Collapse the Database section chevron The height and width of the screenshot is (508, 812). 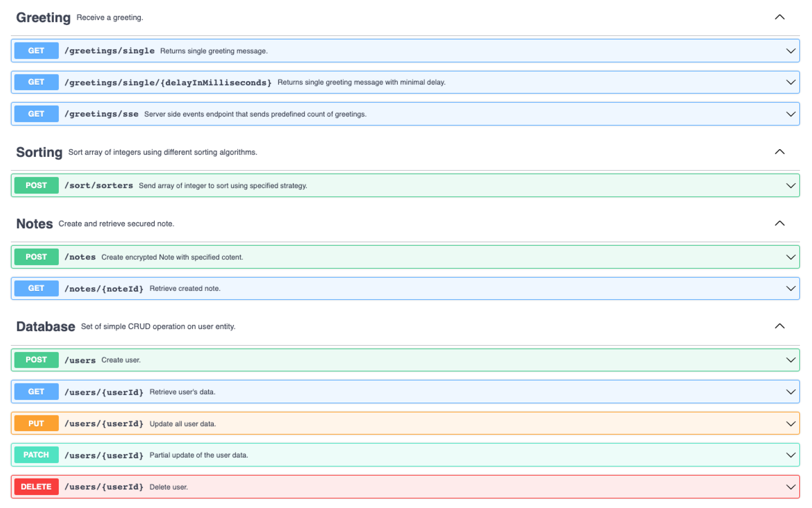click(x=779, y=326)
